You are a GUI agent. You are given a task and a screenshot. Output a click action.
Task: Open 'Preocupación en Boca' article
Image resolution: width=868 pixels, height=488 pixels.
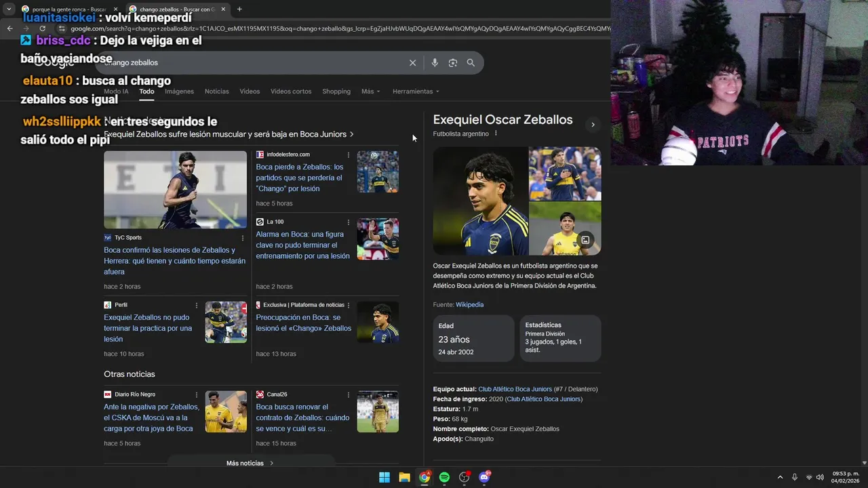point(303,323)
